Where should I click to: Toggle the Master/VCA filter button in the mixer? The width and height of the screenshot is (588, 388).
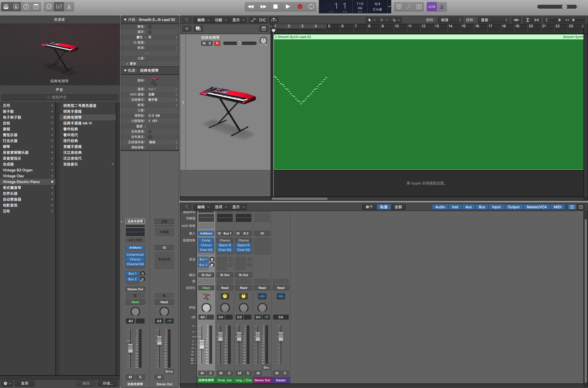point(537,207)
